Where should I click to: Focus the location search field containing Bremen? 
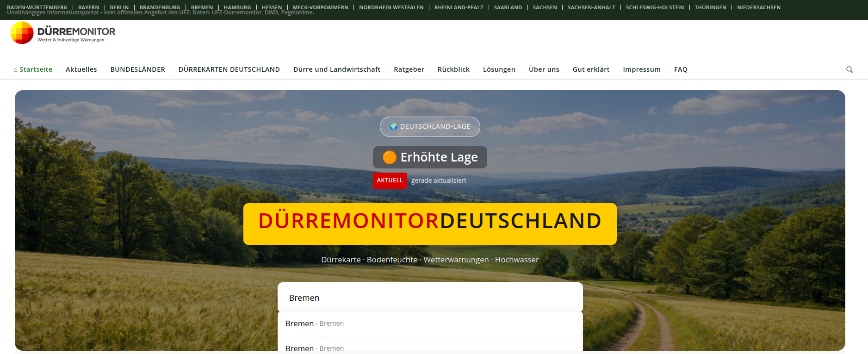click(430, 298)
